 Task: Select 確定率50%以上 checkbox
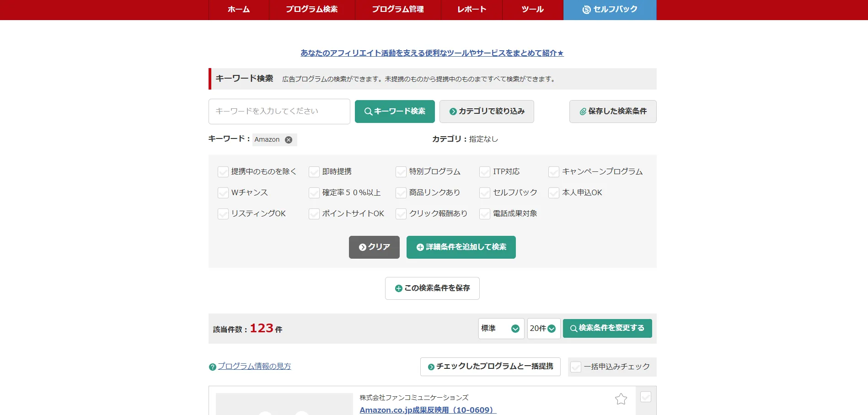[314, 193]
